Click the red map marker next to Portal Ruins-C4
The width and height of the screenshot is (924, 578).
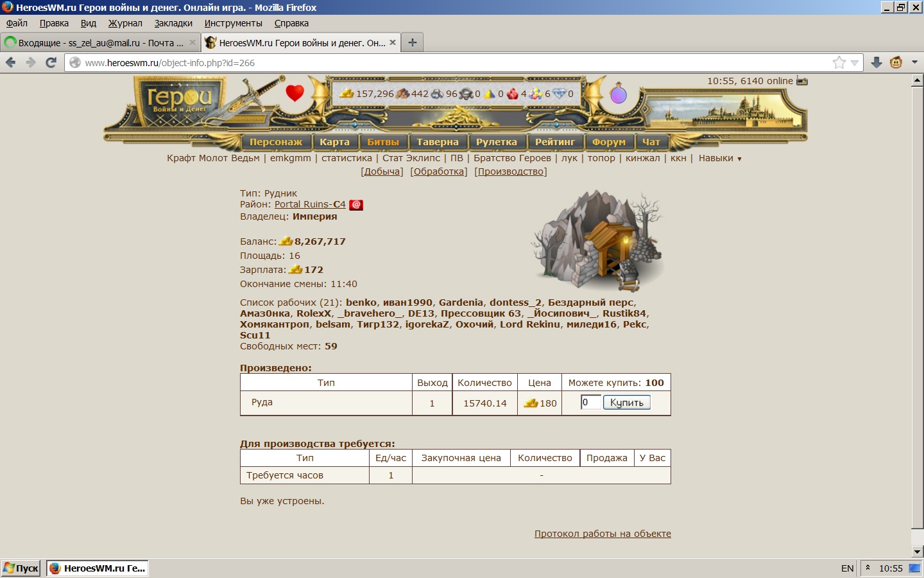356,205
